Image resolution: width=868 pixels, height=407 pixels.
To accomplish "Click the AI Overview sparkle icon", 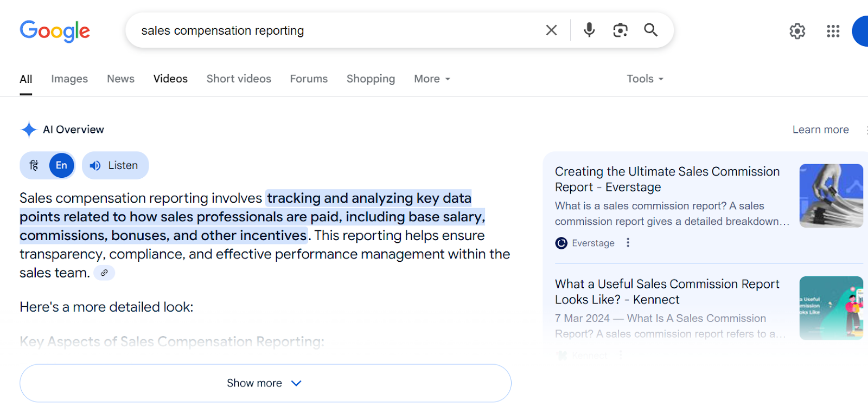I will pos(29,130).
